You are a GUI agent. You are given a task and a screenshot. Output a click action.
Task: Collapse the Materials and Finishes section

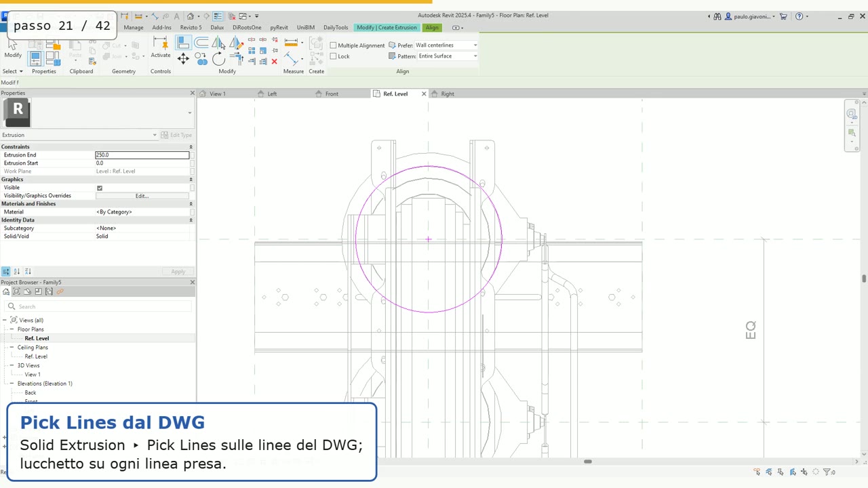191,203
